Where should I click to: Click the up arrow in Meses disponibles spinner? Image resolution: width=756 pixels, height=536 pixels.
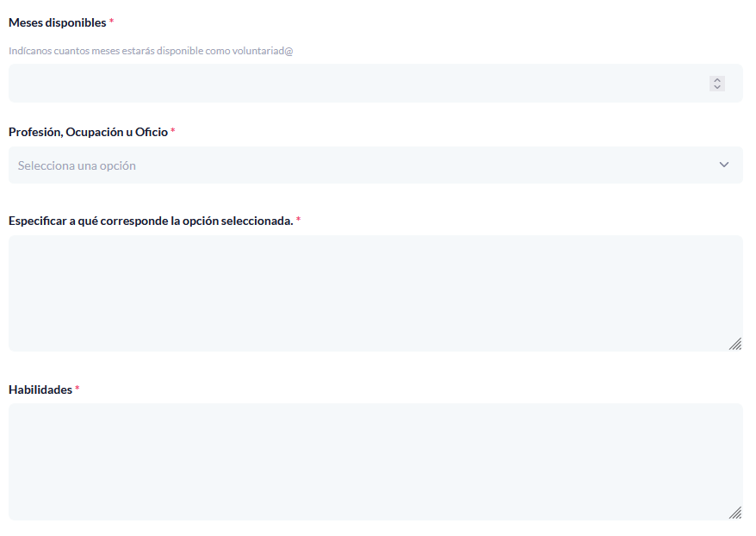tap(717, 79)
